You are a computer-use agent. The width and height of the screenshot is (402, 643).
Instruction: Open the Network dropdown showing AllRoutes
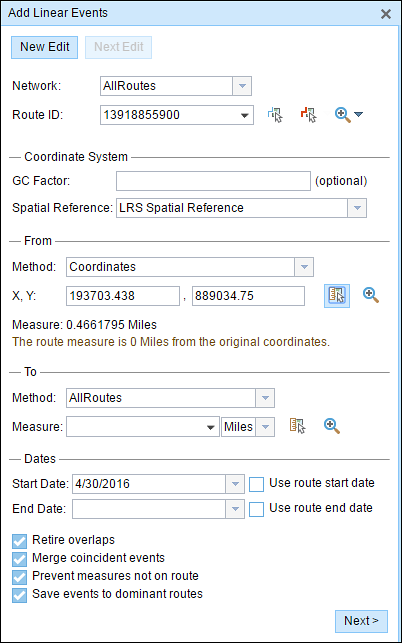pyautogui.click(x=242, y=86)
